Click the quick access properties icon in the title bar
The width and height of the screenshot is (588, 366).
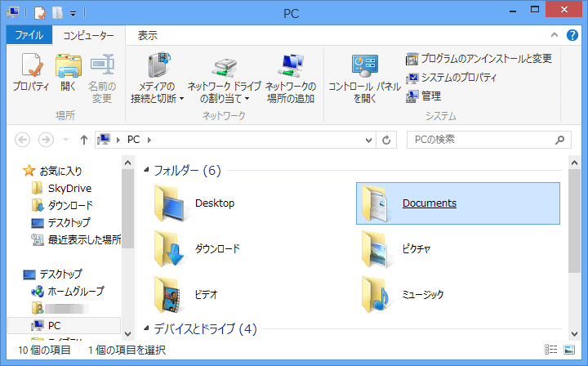coord(40,13)
